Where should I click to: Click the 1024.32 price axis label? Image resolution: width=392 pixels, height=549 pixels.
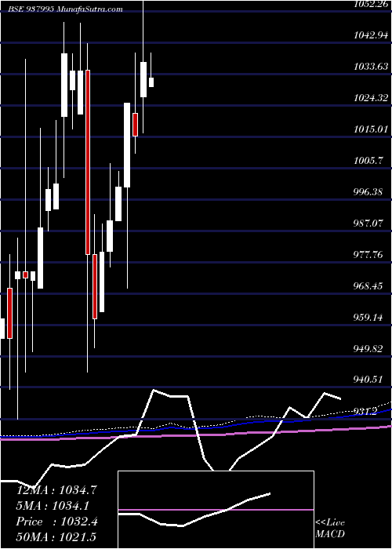(x=371, y=98)
